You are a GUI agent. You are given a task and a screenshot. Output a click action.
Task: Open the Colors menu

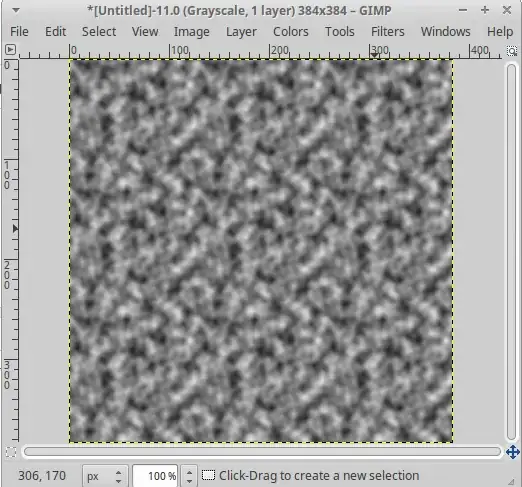pyautogui.click(x=291, y=32)
